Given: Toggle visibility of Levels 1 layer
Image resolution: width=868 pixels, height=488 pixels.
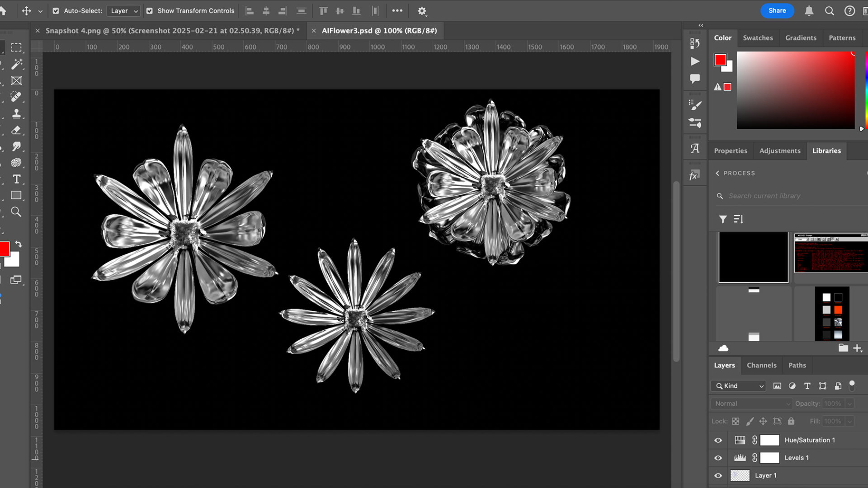Looking at the screenshot, I should point(718,458).
